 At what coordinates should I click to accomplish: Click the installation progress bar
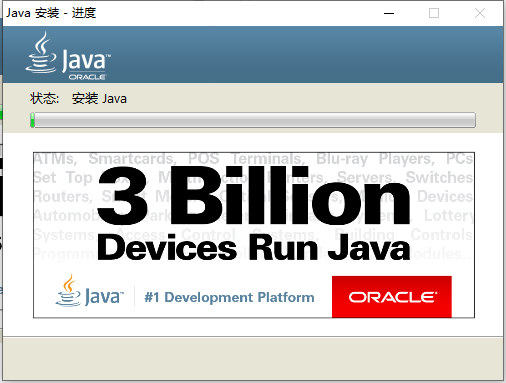[x=253, y=120]
